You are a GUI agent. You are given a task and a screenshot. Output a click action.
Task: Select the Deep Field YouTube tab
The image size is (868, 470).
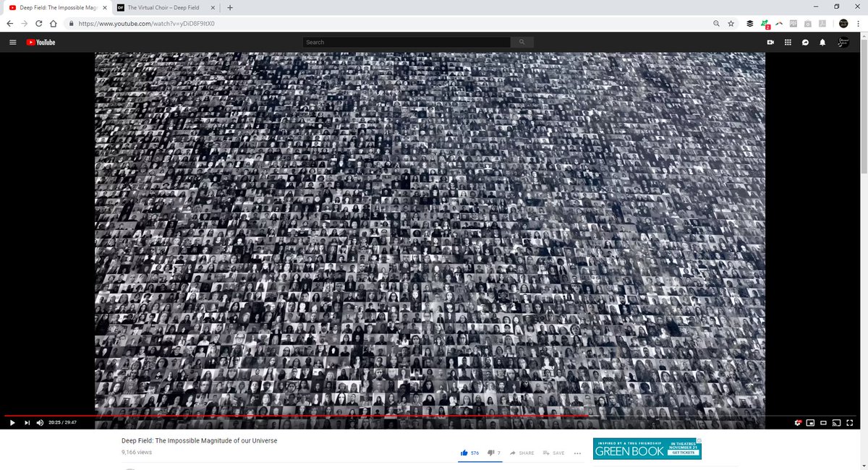[58, 7]
